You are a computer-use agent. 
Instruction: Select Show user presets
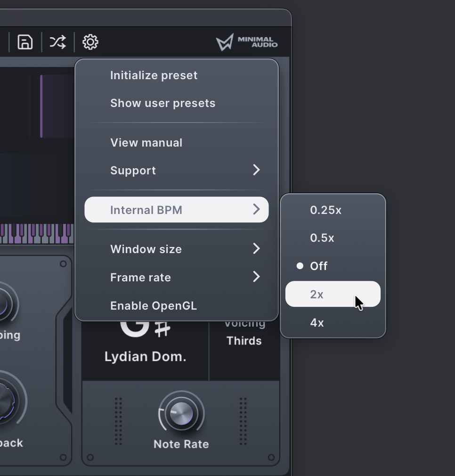pos(162,103)
